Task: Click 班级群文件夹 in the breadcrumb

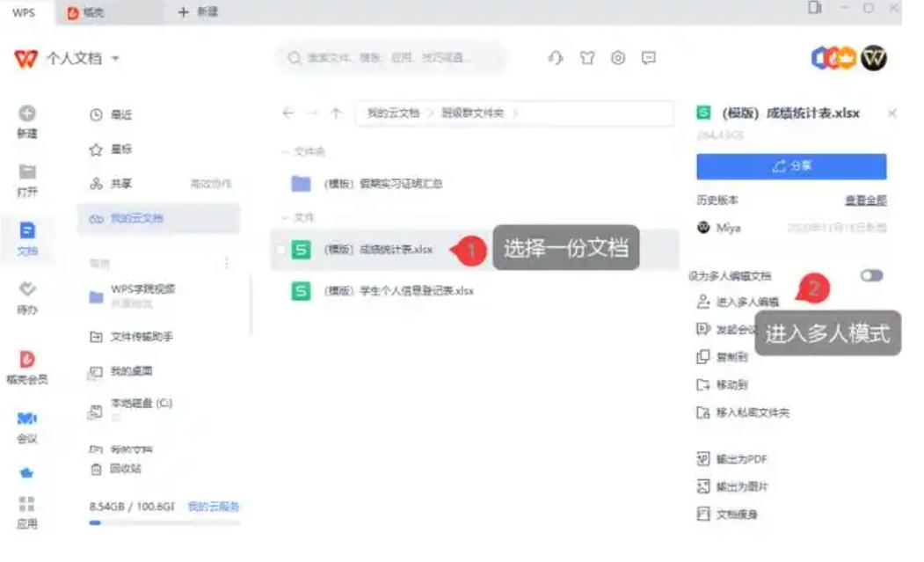Action: pos(473,113)
